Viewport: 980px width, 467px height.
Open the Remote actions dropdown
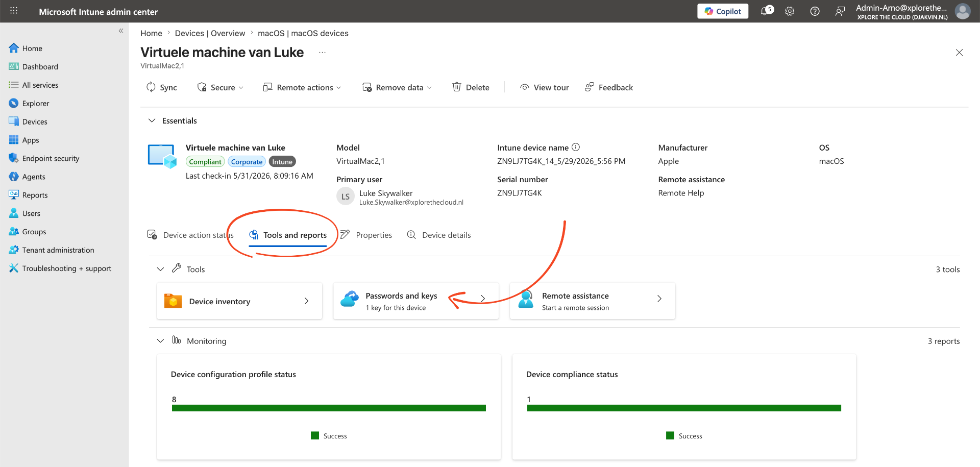tap(302, 87)
